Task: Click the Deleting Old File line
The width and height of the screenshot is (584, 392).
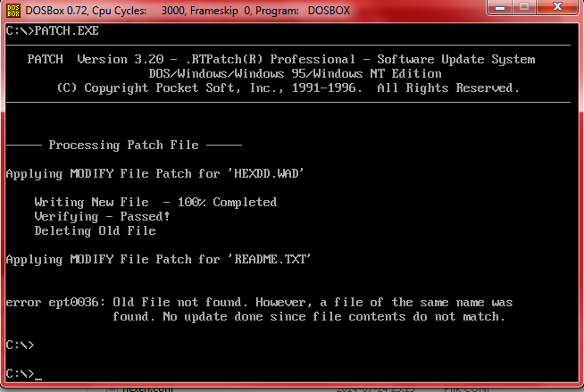Action: (95, 231)
